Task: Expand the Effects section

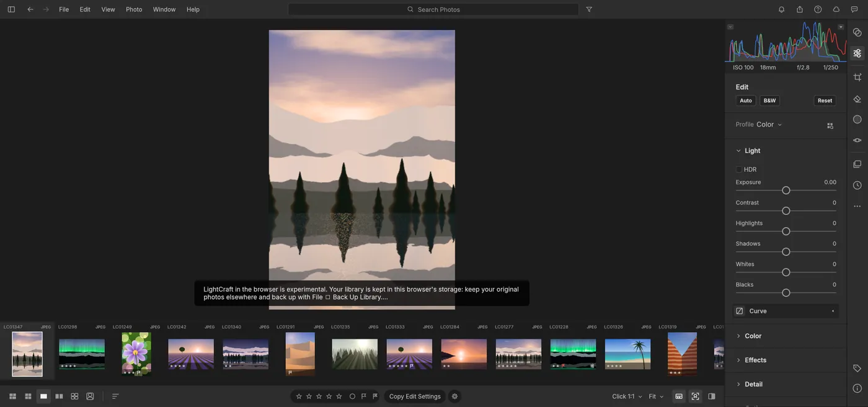Action: click(738, 360)
